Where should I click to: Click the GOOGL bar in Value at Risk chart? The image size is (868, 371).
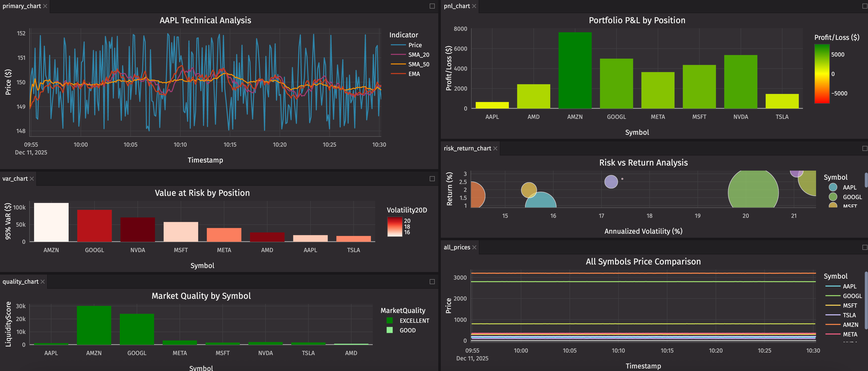(94, 226)
